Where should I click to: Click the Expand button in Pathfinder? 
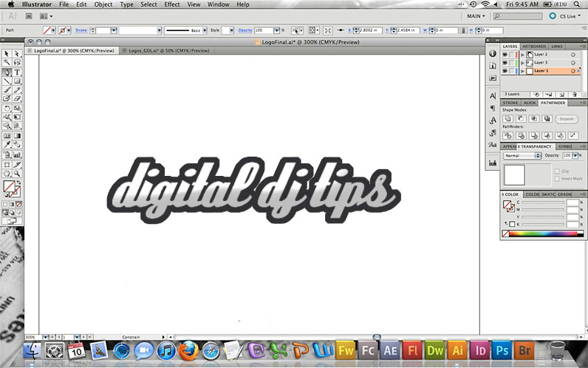tap(567, 119)
